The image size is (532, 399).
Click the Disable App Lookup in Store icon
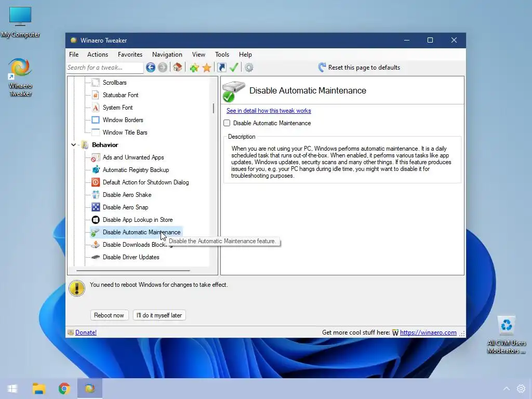96,220
